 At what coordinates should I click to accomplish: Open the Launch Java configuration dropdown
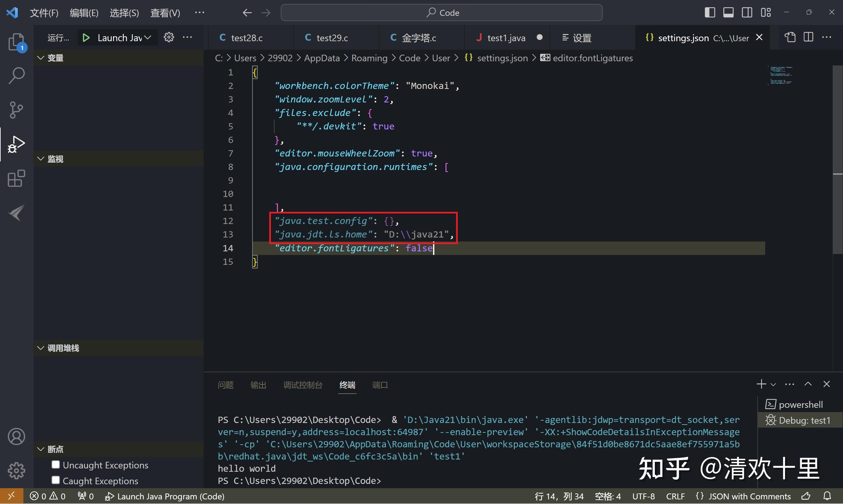click(x=147, y=37)
